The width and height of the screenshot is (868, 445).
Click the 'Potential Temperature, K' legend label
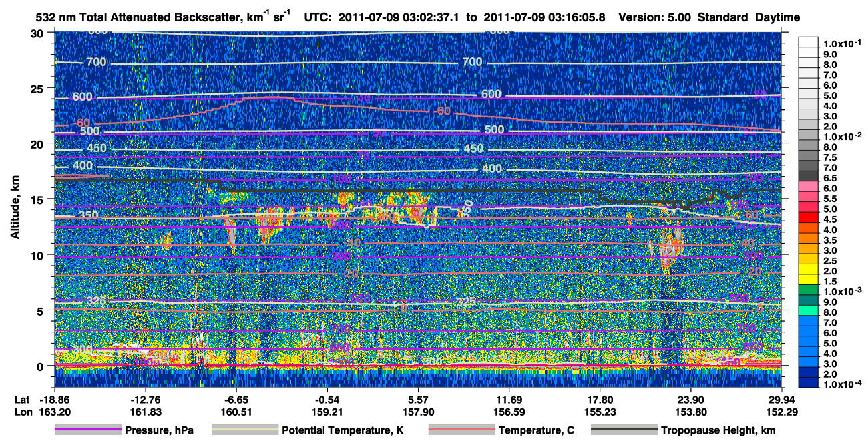tap(343, 431)
